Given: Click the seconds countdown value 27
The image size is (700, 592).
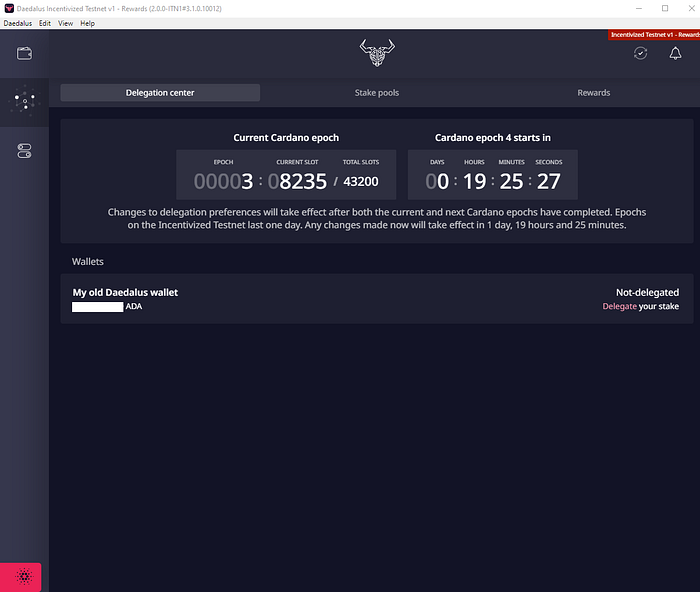Looking at the screenshot, I should 548,181.
